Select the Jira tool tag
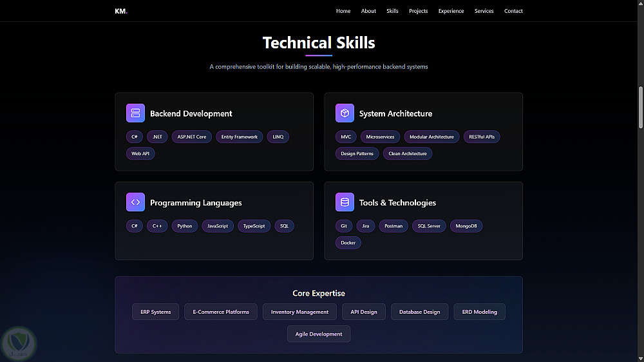Viewport: 644px width, 362px height. click(x=366, y=226)
